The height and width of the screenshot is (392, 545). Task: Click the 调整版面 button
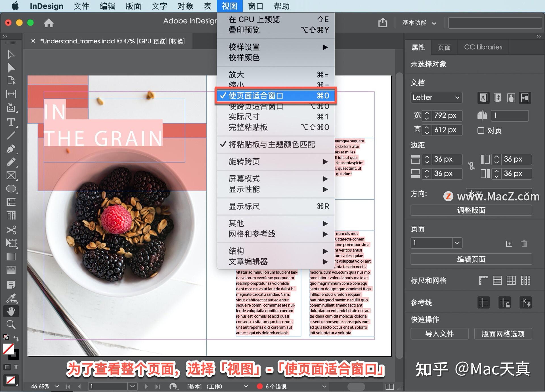[x=471, y=210]
